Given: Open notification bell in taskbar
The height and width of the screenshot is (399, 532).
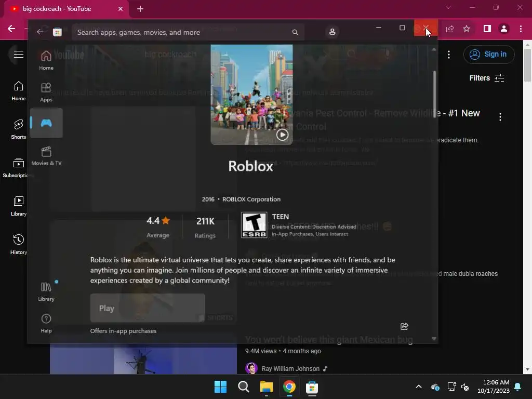Looking at the screenshot, I should [518, 387].
